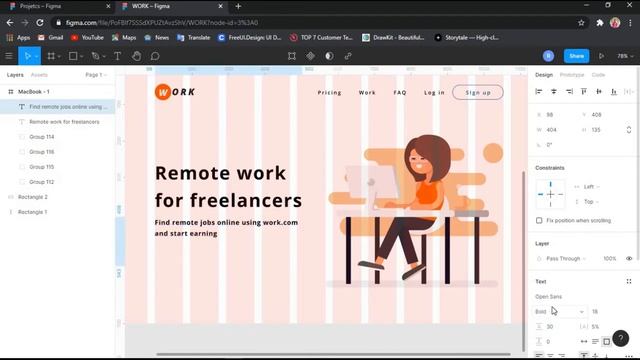Click the Edit object toolbar icon

click(x=291, y=56)
